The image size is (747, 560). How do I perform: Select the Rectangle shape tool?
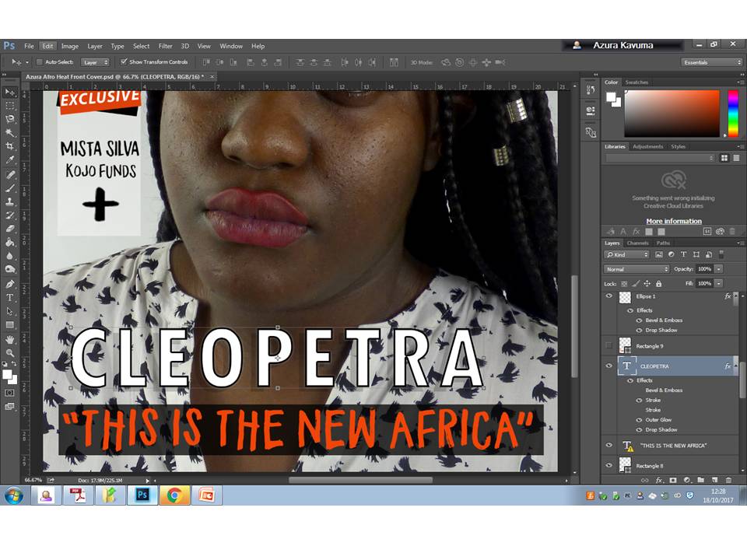(9, 325)
